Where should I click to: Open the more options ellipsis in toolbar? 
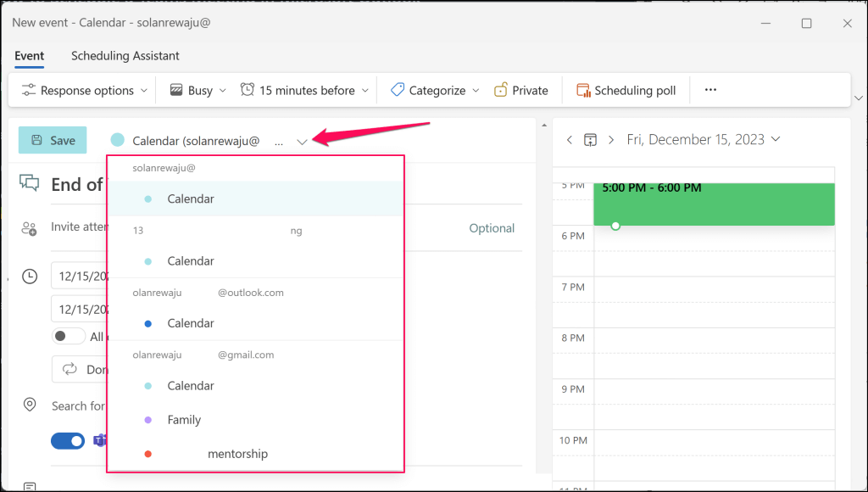pos(710,90)
